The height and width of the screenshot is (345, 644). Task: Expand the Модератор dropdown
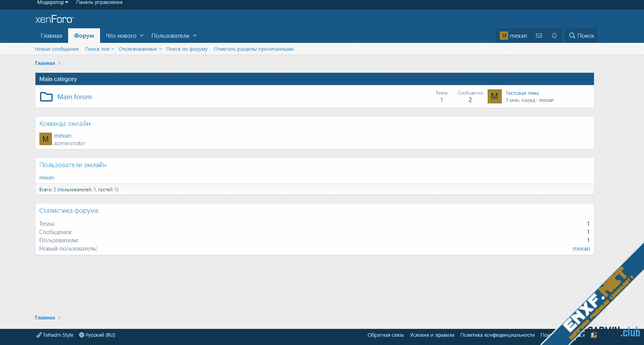pyautogui.click(x=52, y=2)
